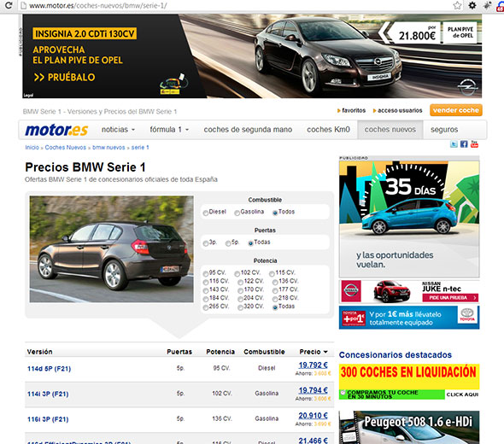The height and width of the screenshot is (444, 504).
Task: Open 114d 5P (F21) version
Action: pos(49,369)
